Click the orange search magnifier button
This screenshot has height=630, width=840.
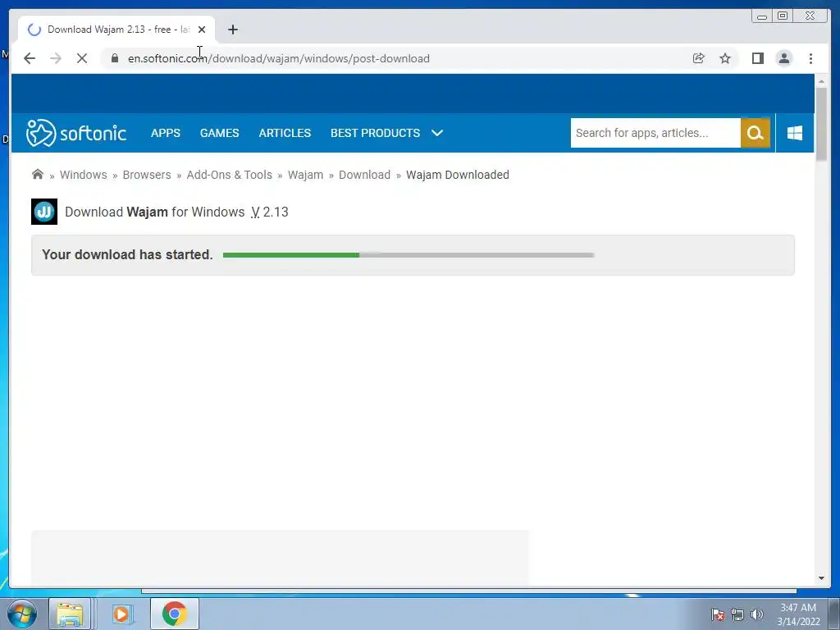click(x=756, y=133)
